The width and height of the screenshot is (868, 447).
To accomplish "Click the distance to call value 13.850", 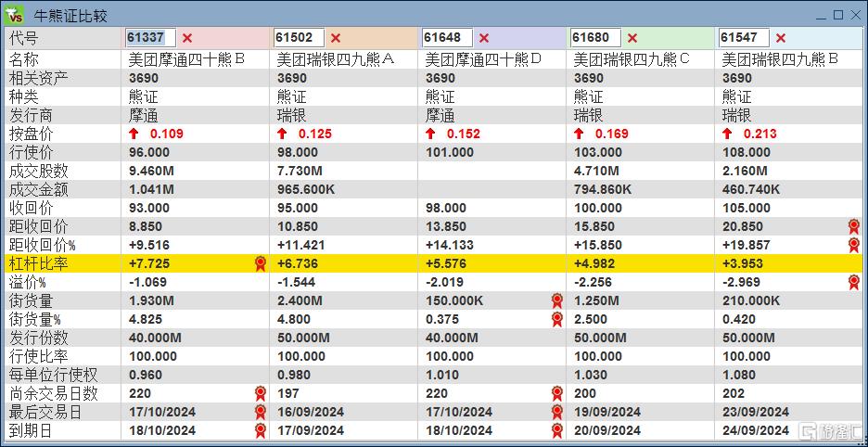I will point(446,226).
